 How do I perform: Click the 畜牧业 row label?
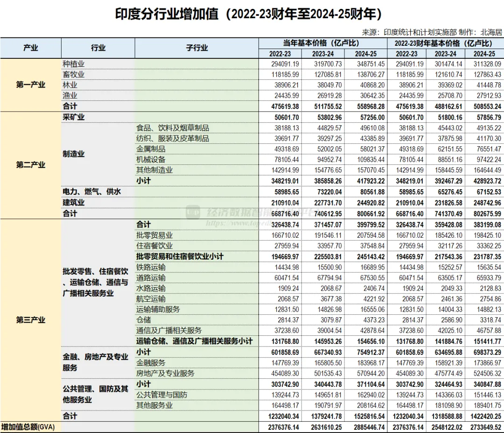[74, 75]
